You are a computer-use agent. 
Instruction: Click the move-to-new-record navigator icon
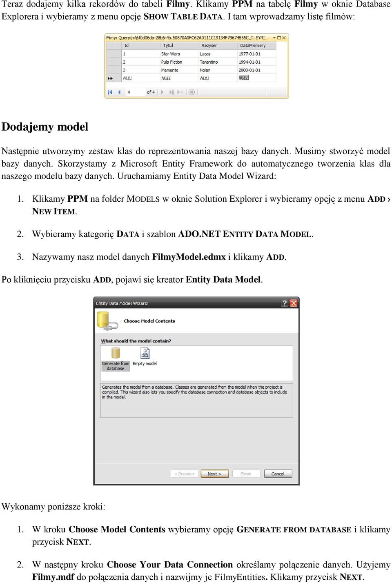click(x=180, y=92)
